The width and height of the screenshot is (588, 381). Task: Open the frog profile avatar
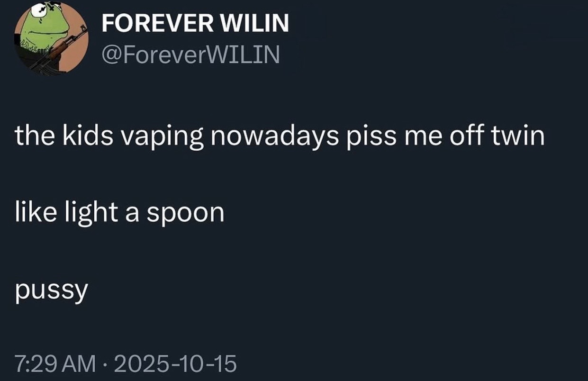coord(52,38)
